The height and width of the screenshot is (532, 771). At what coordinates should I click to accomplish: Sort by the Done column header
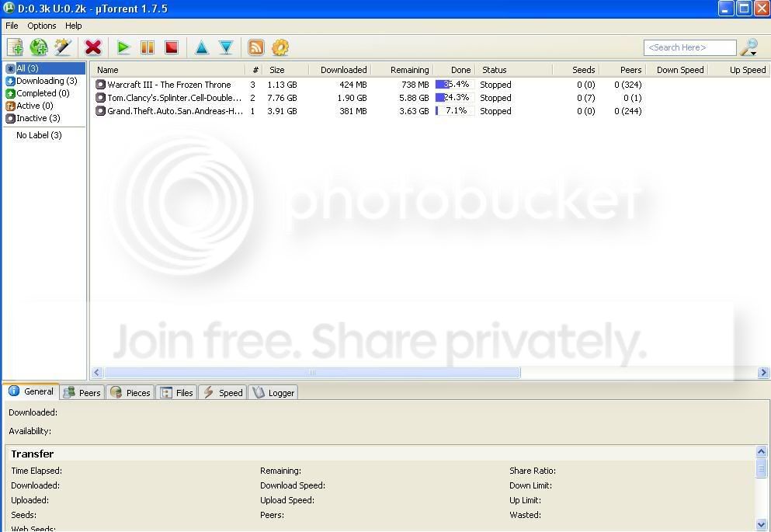[x=454, y=70]
